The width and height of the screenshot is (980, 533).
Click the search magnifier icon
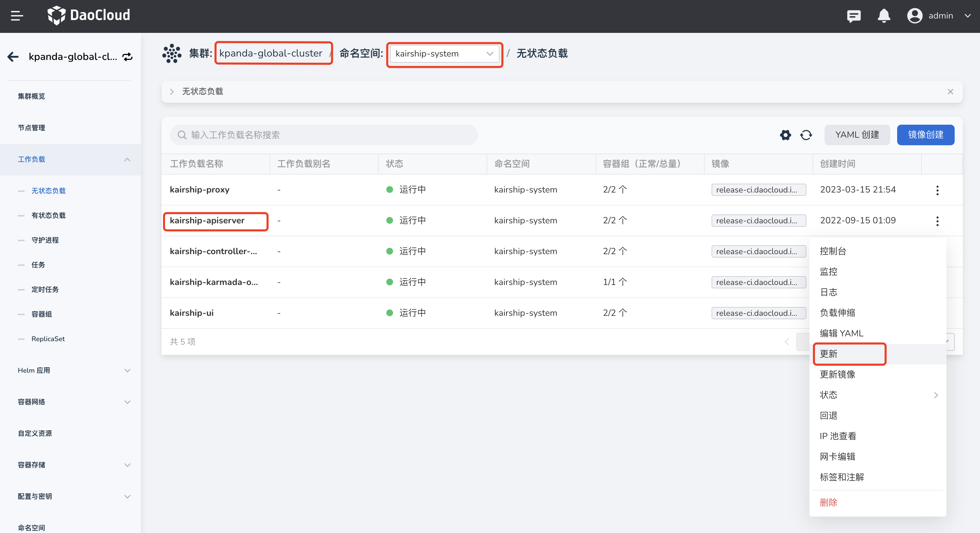(x=182, y=135)
